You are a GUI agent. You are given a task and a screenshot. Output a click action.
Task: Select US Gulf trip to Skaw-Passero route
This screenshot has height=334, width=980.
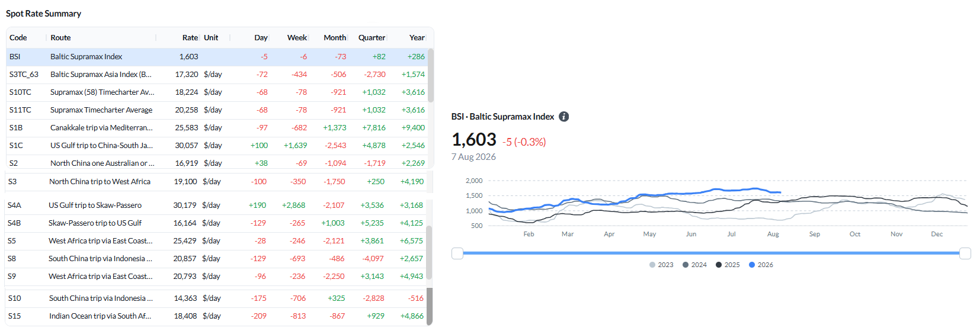(x=95, y=205)
